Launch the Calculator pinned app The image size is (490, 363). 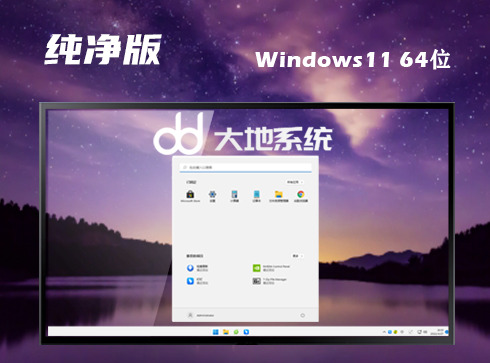tap(234, 196)
